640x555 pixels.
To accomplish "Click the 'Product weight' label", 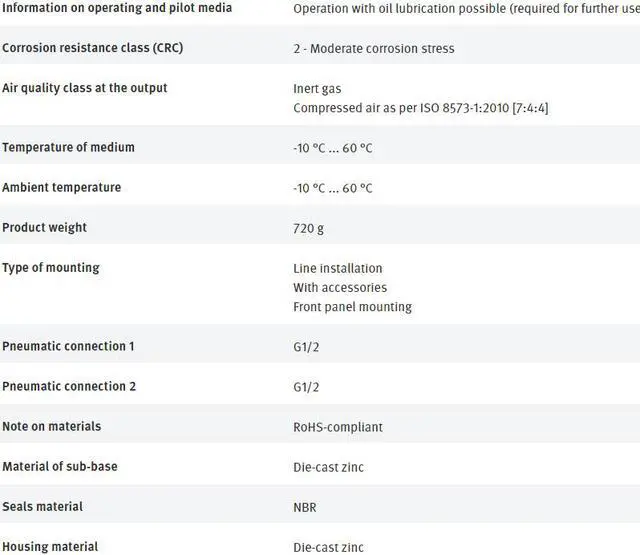I will [44, 227].
